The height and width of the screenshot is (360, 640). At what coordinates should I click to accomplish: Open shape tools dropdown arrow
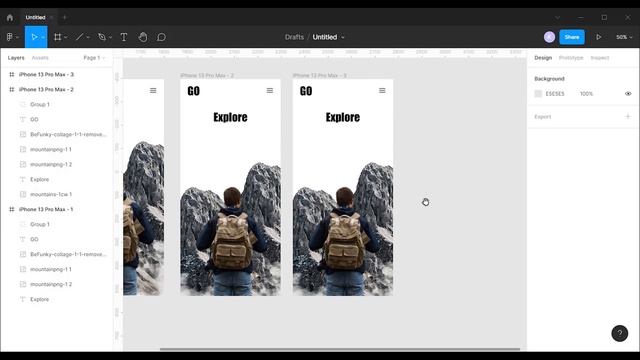(x=88, y=38)
